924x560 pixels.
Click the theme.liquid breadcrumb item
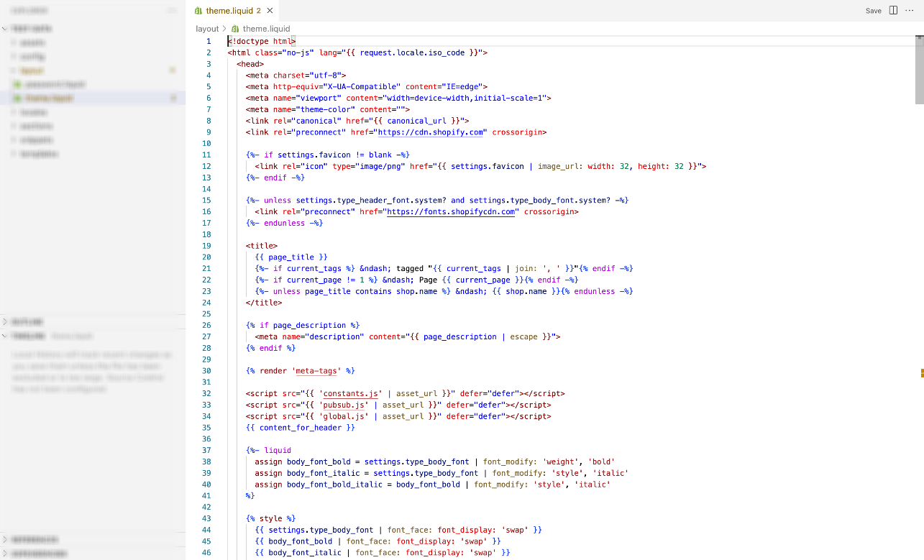[x=266, y=29]
